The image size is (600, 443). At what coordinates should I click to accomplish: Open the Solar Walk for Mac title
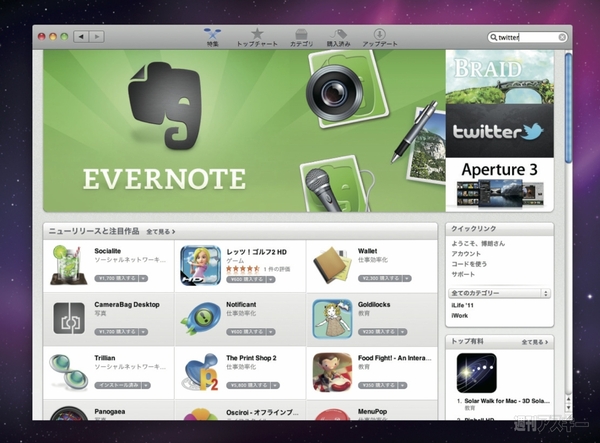(507, 401)
